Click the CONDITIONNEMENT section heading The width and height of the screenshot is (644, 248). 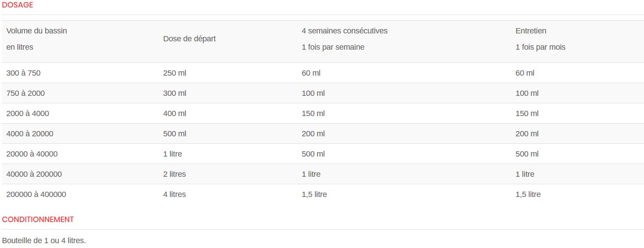pos(38,219)
